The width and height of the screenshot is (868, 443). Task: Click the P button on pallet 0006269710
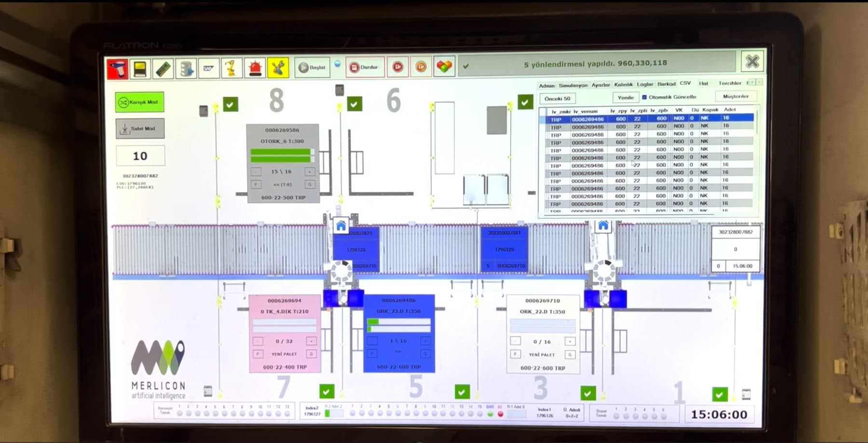click(x=515, y=354)
